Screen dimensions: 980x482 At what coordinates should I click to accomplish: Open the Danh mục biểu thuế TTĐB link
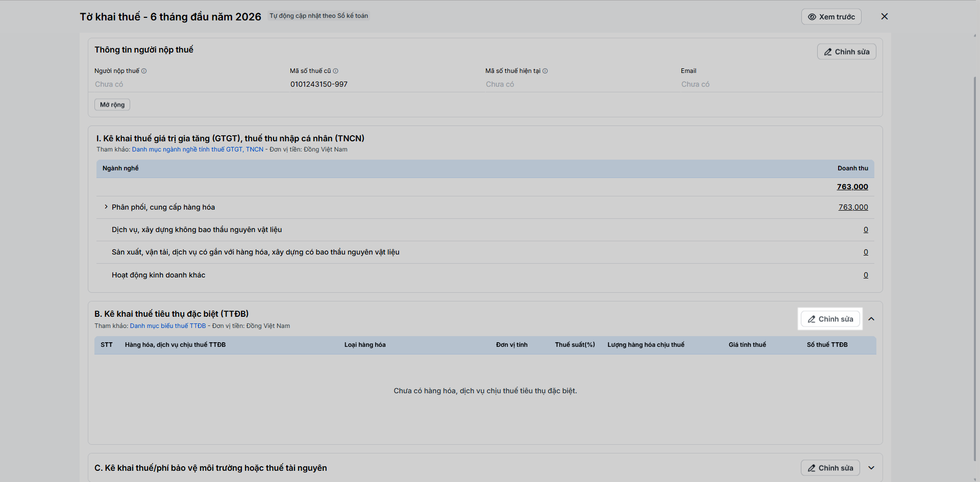pos(168,326)
